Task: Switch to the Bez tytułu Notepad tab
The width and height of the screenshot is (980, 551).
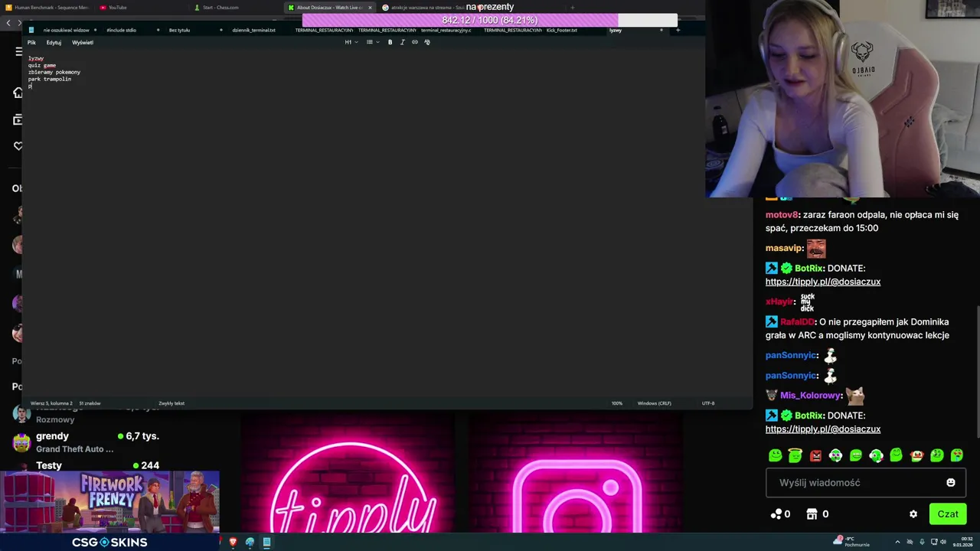Action: pos(179,30)
